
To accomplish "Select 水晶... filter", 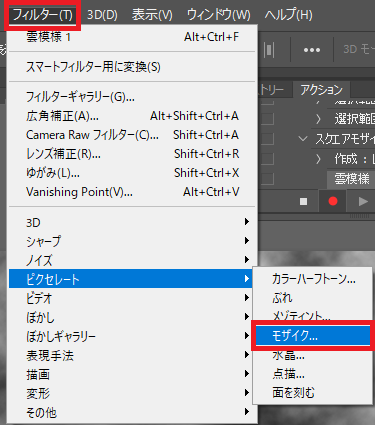I will click(x=313, y=355).
